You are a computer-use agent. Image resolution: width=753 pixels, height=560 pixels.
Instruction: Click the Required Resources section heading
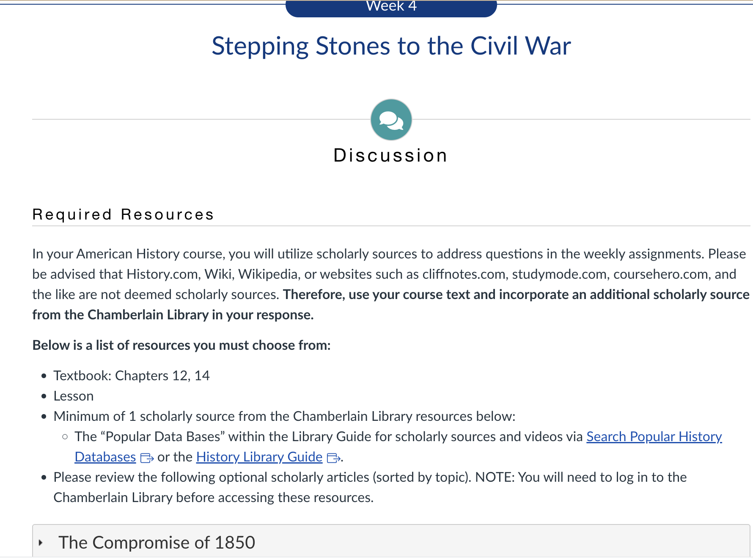pyautogui.click(x=123, y=214)
